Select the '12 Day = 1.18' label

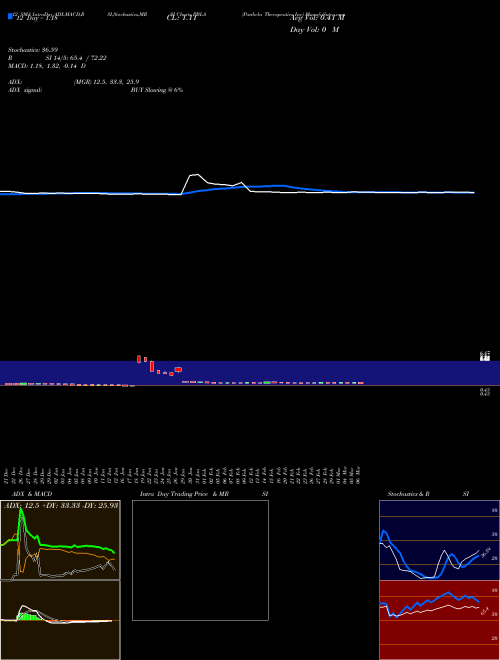click(x=35, y=18)
